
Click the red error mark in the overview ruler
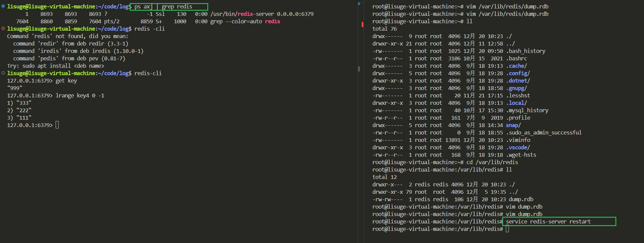[x=362, y=24]
